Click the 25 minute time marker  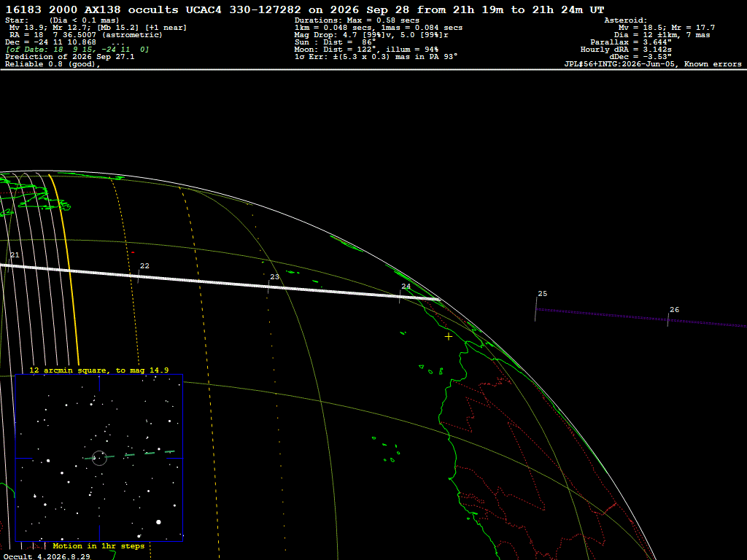[542, 294]
